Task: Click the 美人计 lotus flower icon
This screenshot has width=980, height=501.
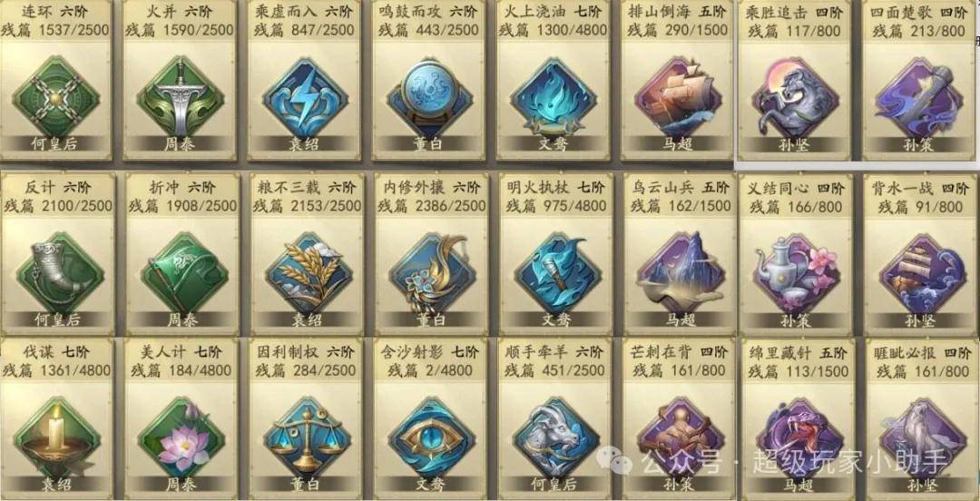Action: (182, 437)
